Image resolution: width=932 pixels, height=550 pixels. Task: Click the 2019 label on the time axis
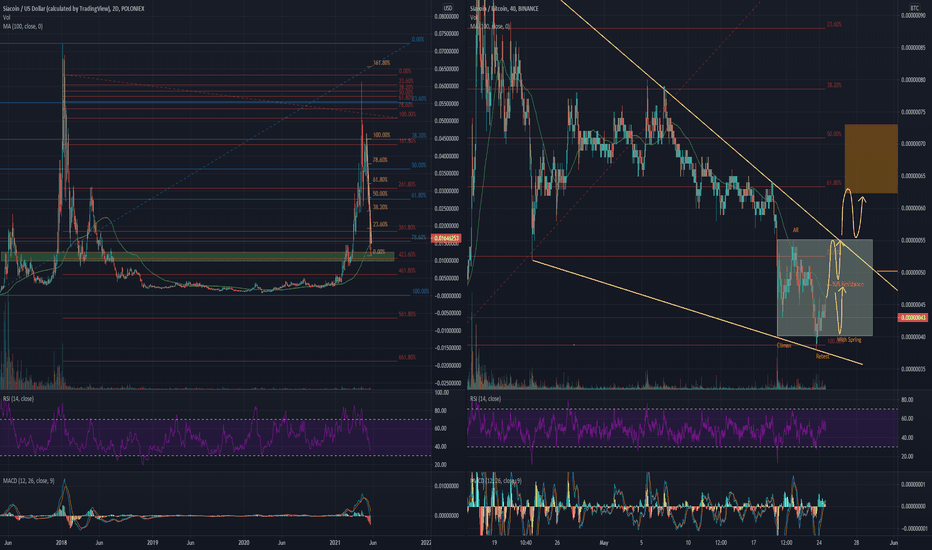(152, 543)
